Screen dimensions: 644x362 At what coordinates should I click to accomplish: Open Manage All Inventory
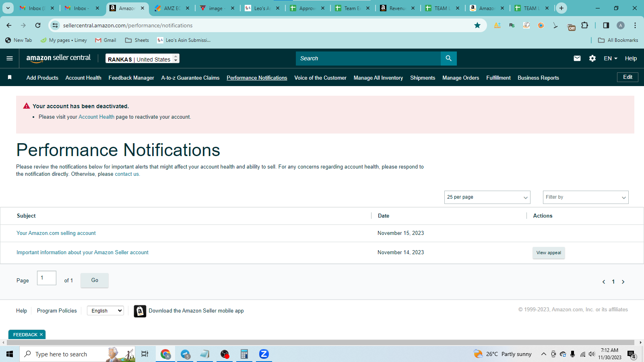378,78
